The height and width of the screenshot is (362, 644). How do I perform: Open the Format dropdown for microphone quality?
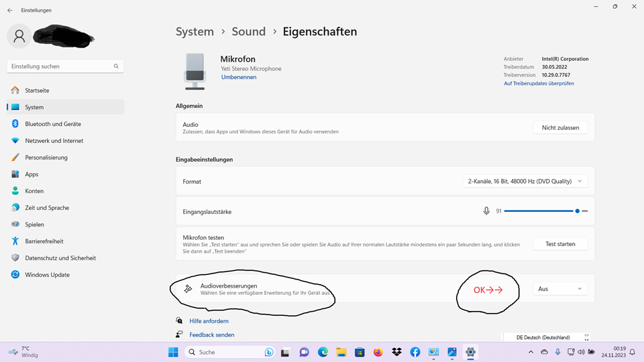(x=525, y=181)
